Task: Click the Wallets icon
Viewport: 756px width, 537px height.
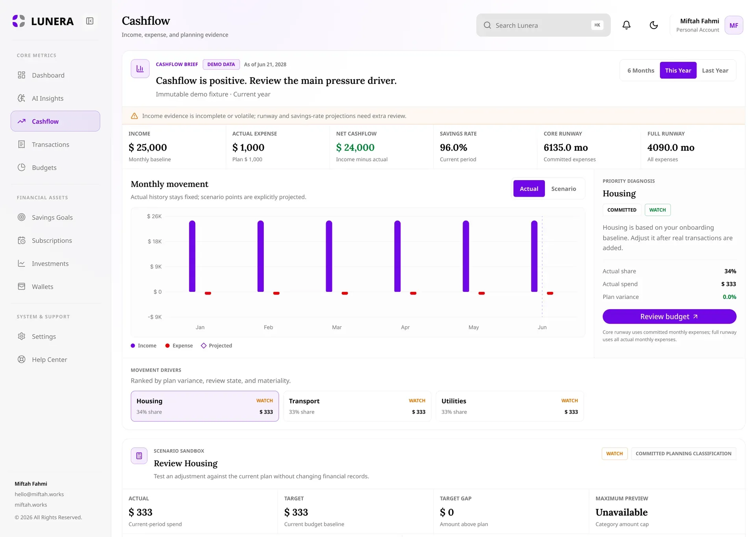Action: (x=22, y=286)
